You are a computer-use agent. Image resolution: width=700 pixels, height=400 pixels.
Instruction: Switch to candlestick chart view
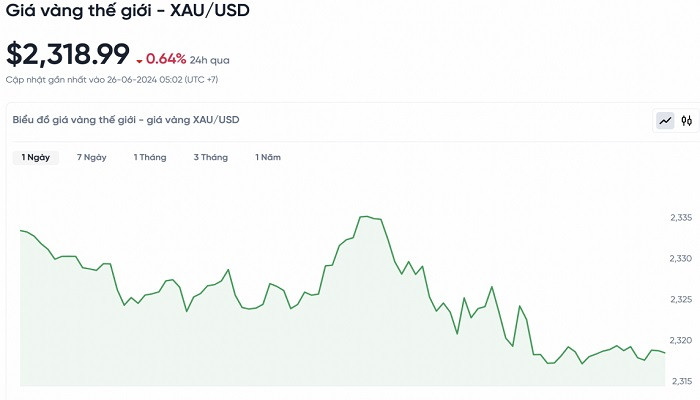click(687, 121)
